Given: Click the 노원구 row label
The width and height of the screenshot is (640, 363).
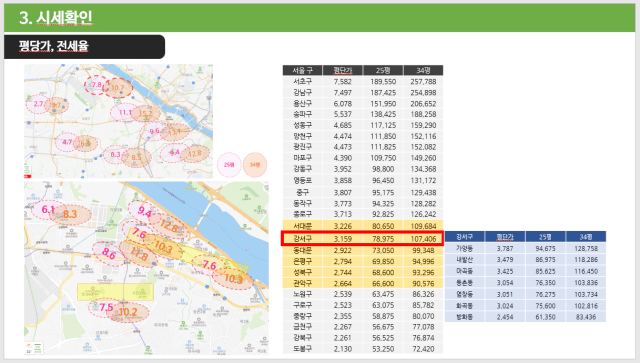Looking at the screenshot, I should 302,294.
